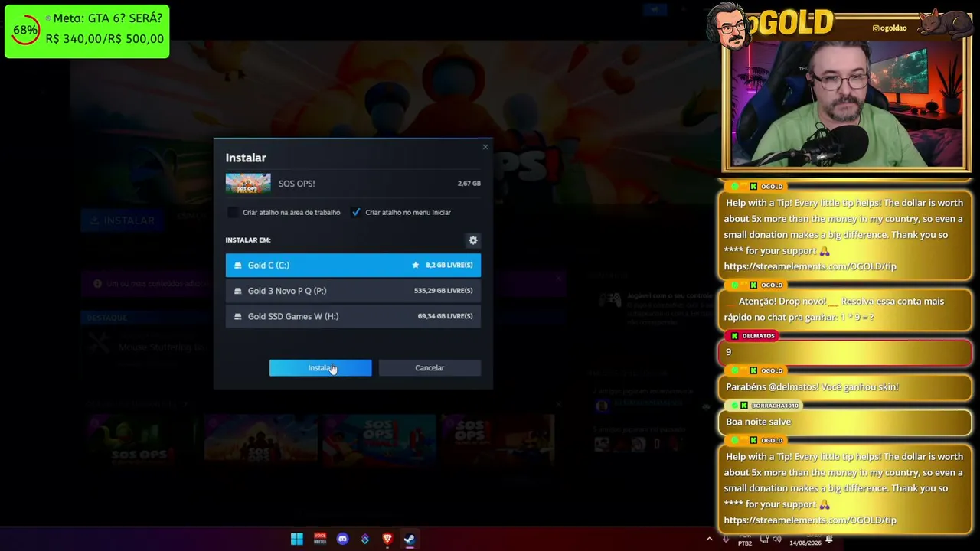
Task: Show hidden system tray icons
Action: tap(709, 539)
